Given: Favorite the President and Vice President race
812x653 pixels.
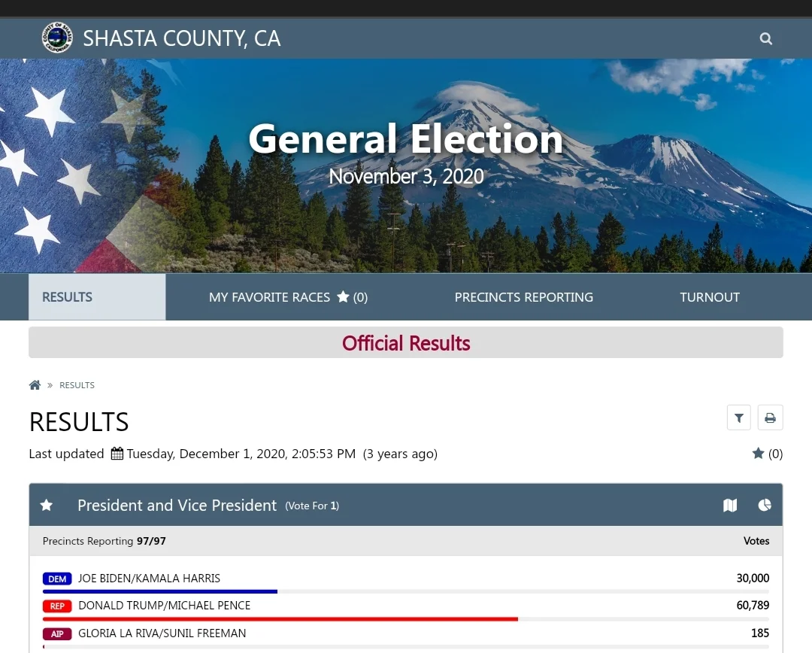Looking at the screenshot, I should pyautogui.click(x=47, y=506).
